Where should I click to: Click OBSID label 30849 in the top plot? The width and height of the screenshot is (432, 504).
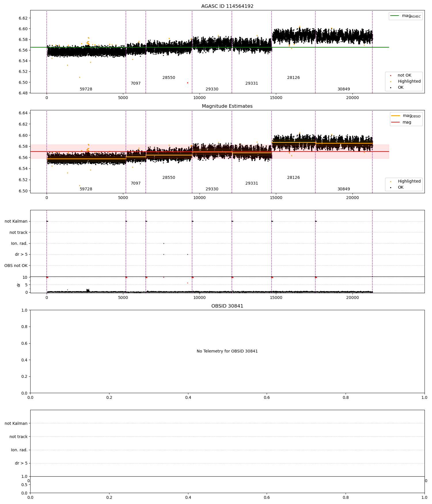(x=344, y=89)
